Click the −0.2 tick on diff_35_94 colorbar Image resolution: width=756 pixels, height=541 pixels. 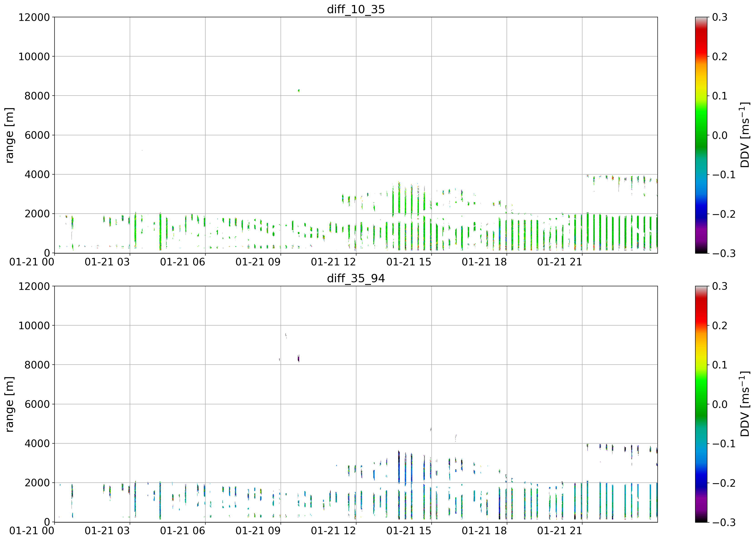[724, 483]
